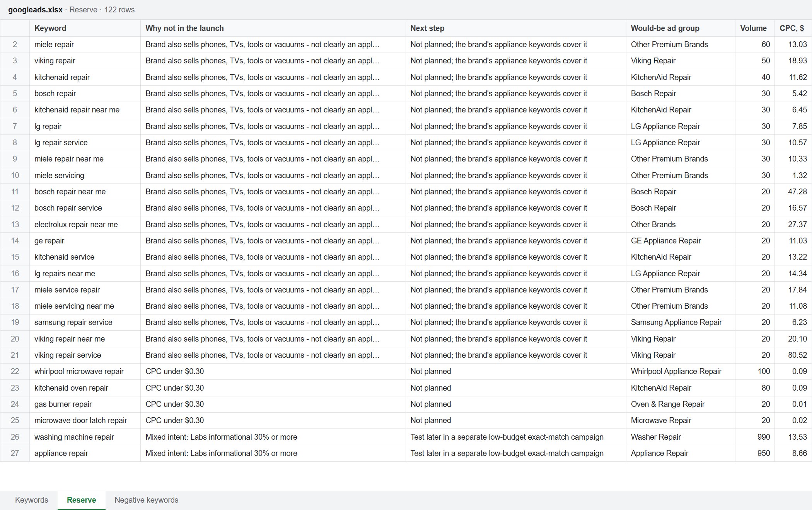Select the 'electrolux repair near me' cell
The width and height of the screenshot is (812, 510).
85,224
